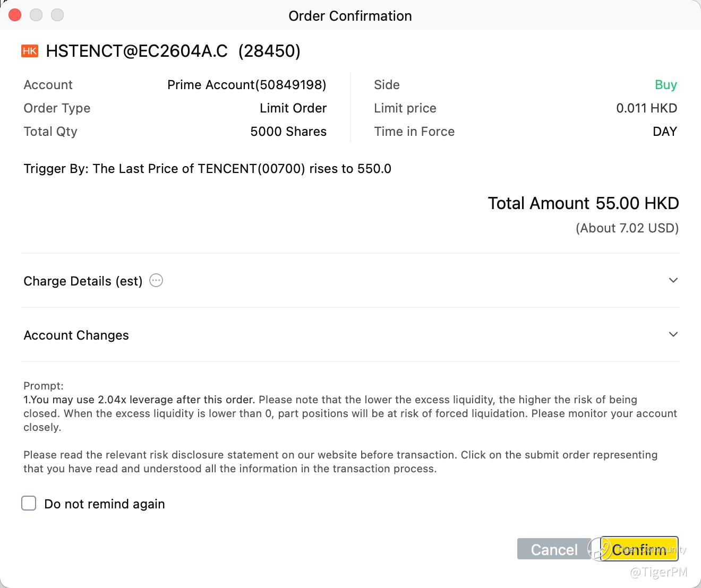Click the 0.011 HKD limit price value
The image size is (701, 588).
tap(646, 108)
